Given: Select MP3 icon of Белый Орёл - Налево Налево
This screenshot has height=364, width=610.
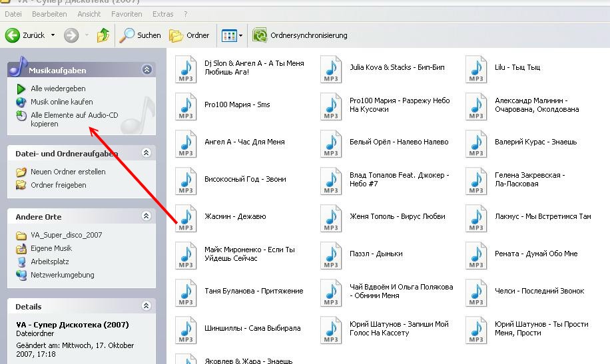Looking at the screenshot, I should [x=331, y=144].
